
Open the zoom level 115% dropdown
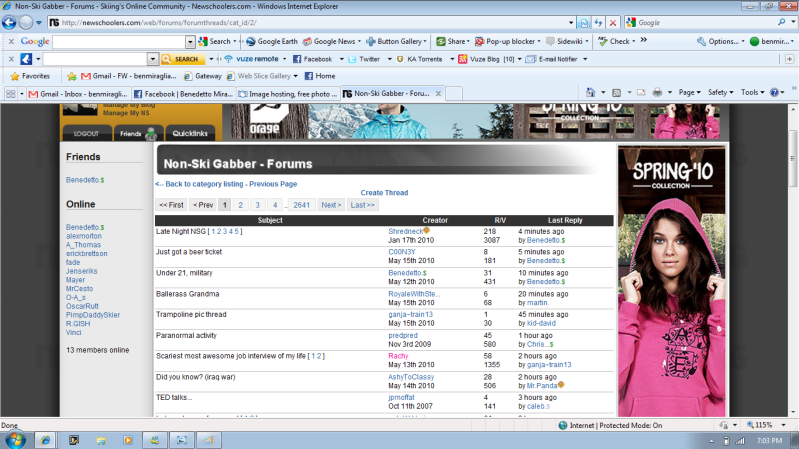coord(784,425)
